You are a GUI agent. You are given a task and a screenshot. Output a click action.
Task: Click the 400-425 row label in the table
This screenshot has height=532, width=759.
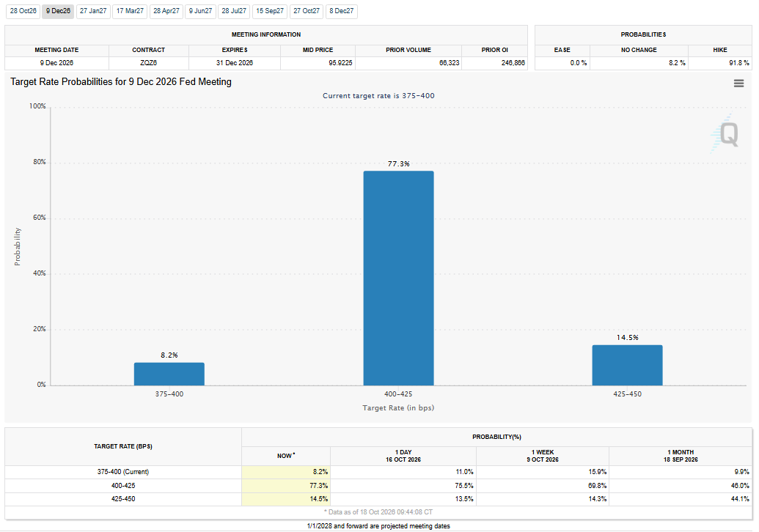coord(123,486)
